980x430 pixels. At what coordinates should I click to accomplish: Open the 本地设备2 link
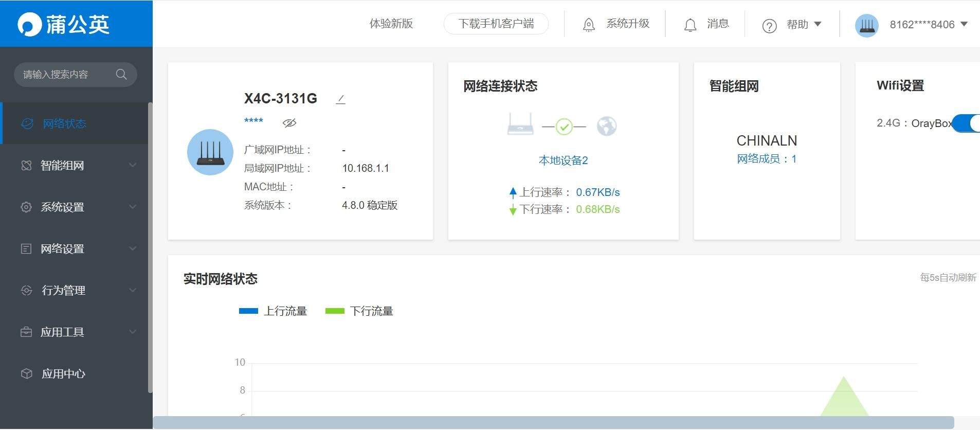[563, 160]
